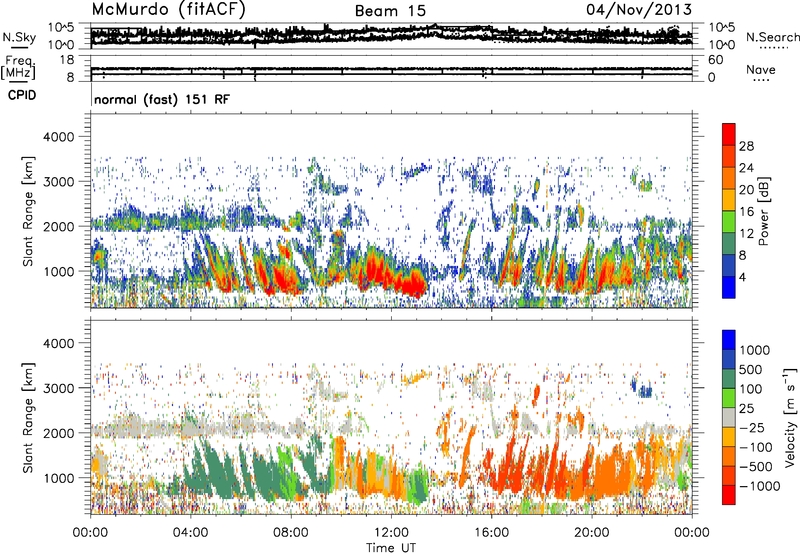Click the "08:00" time axis label
Viewport: 800px width, 554px height.
point(291,533)
